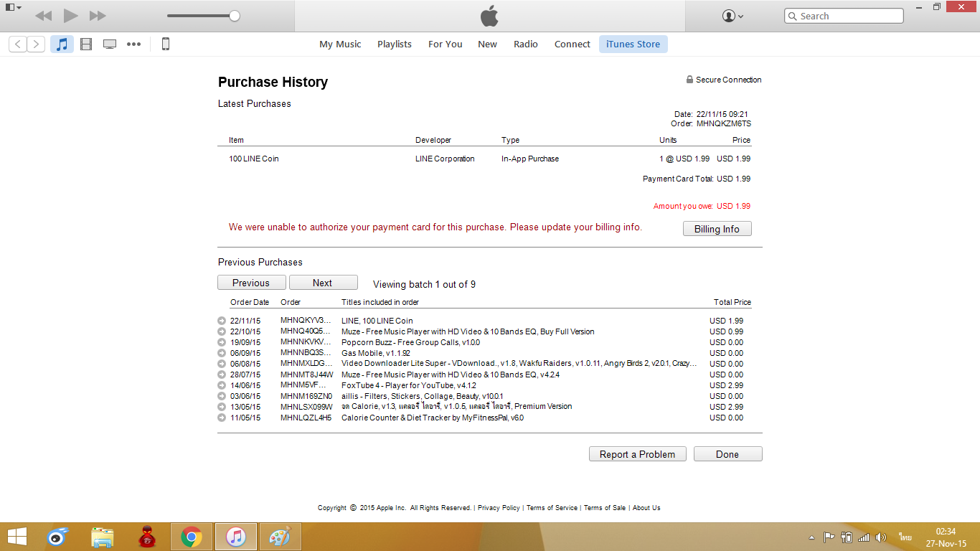Screen dimensions: 980x551
Task: Open the Privacy Policy link
Action: 499,508
